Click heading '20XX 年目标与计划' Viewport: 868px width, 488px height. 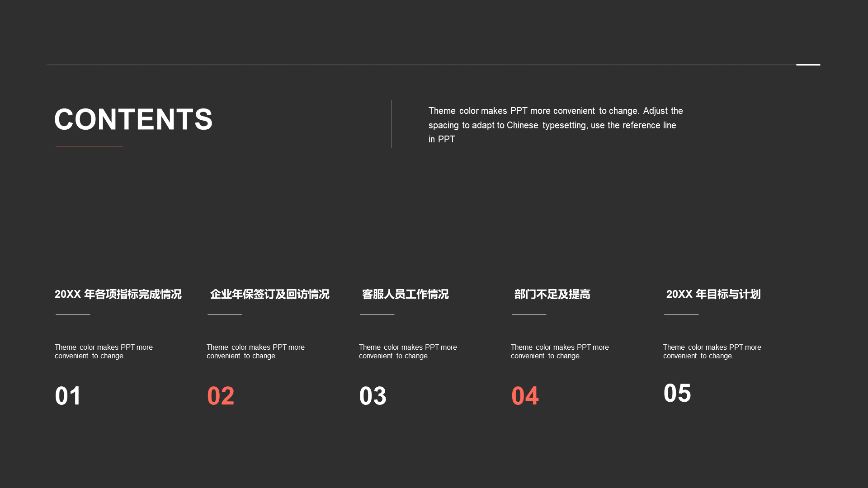[713, 294]
